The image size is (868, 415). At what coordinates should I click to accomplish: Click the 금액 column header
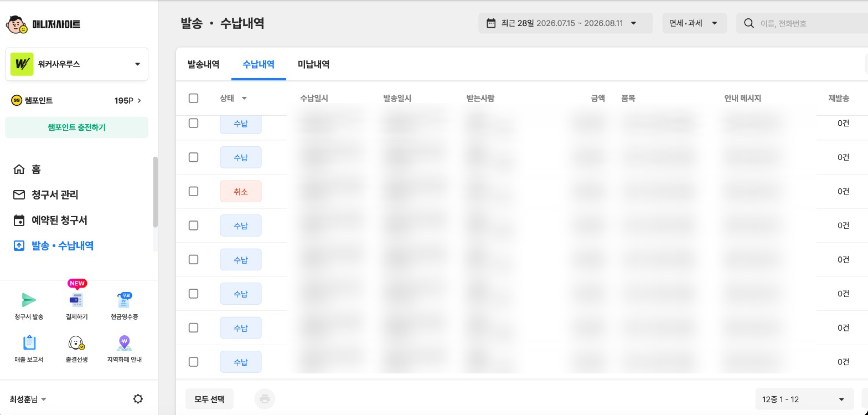tap(598, 98)
